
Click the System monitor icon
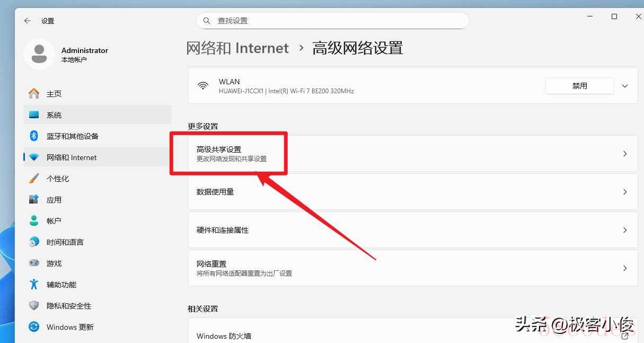[34, 115]
